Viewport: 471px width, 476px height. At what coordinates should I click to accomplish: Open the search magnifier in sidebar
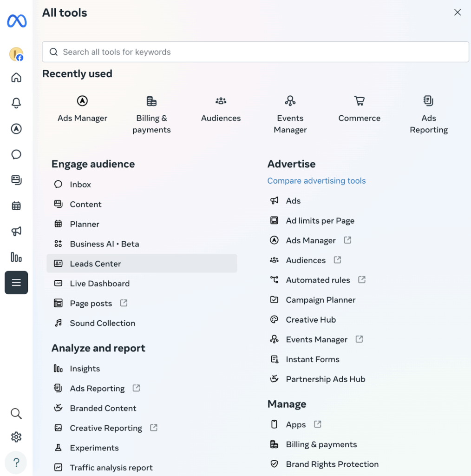[16, 413]
